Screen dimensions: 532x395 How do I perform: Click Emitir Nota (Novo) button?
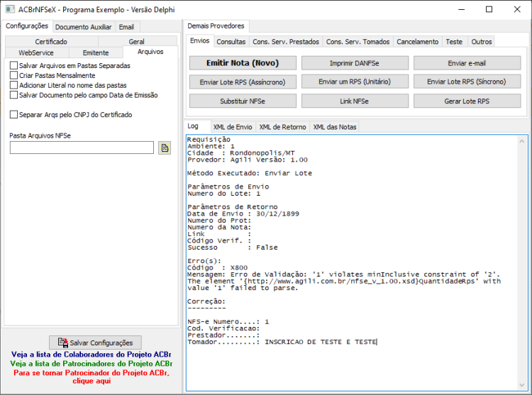tap(243, 63)
